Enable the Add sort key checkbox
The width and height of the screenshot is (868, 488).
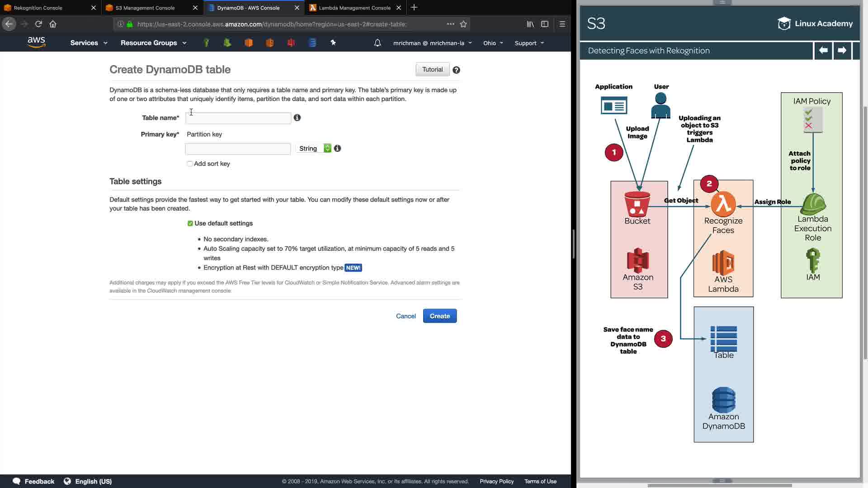tap(190, 164)
